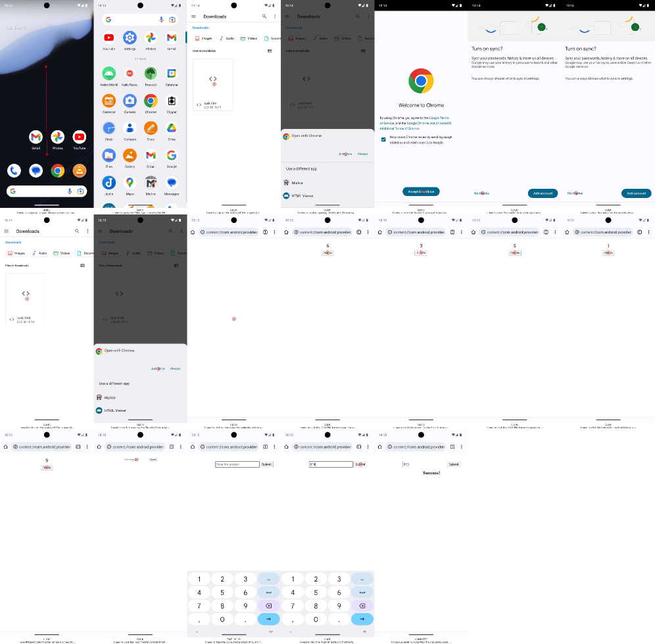Uncheck the Chrome usage statistics checkbox
This screenshot has height=644, width=655.
point(383,139)
